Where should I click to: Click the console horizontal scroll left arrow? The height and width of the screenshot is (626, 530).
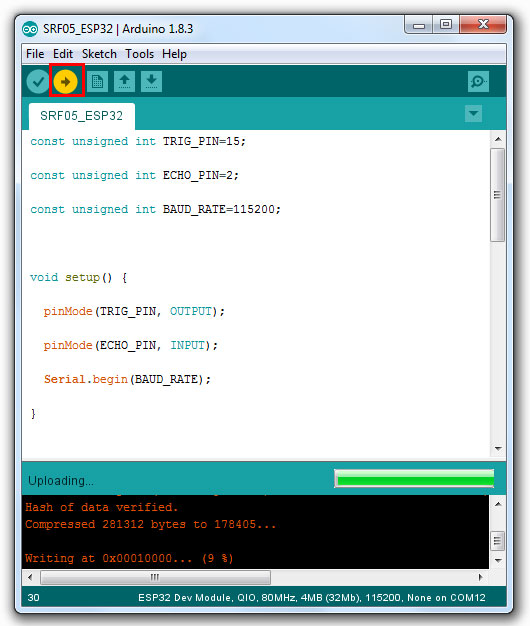click(x=30, y=577)
